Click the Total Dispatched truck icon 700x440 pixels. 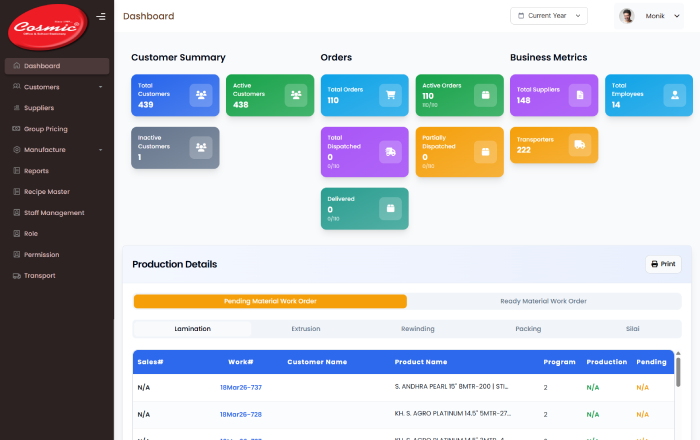click(390, 151)
